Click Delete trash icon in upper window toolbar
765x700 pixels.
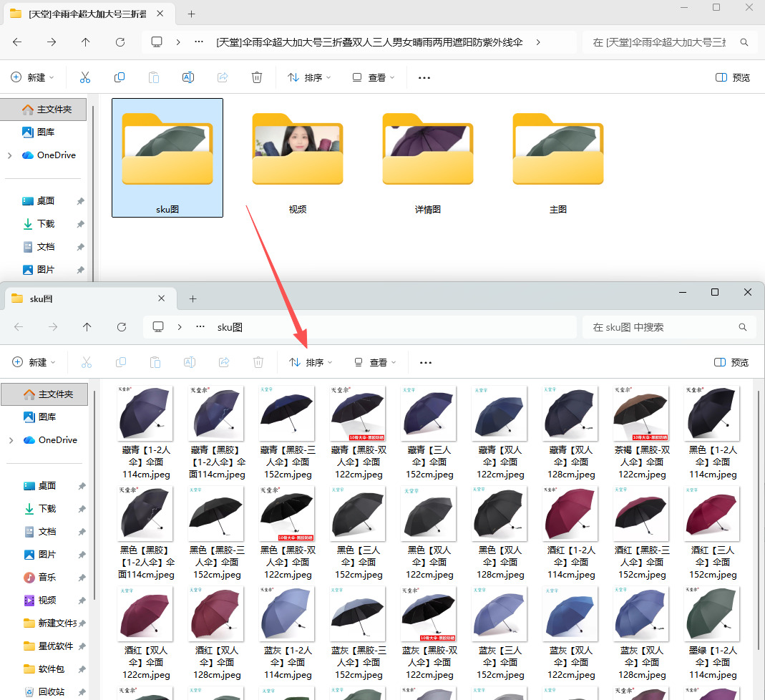coord(257,77)
